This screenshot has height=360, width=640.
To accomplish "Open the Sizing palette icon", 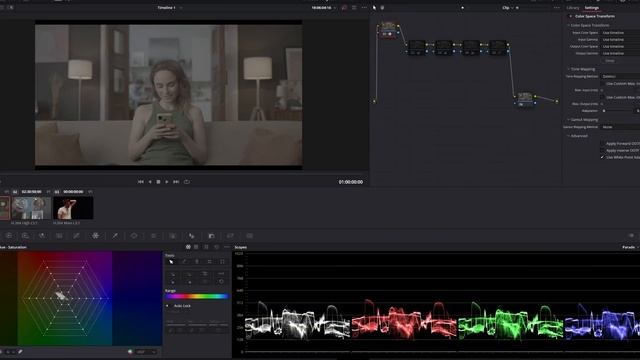I will [230, 236].
